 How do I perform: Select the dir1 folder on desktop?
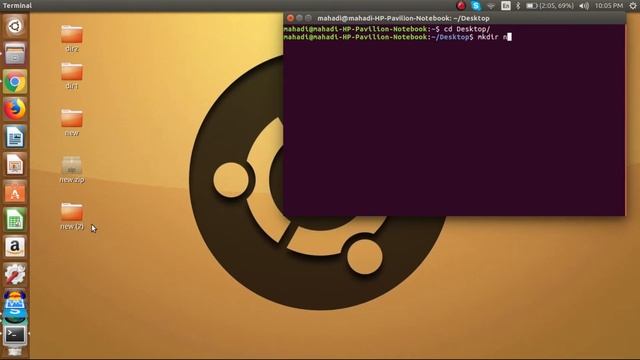point(72,76)
